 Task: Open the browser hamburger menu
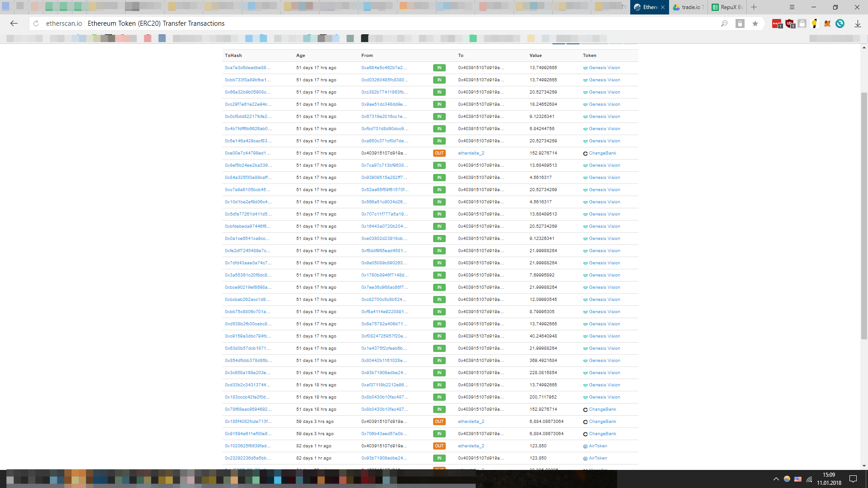tap(792, 7)
